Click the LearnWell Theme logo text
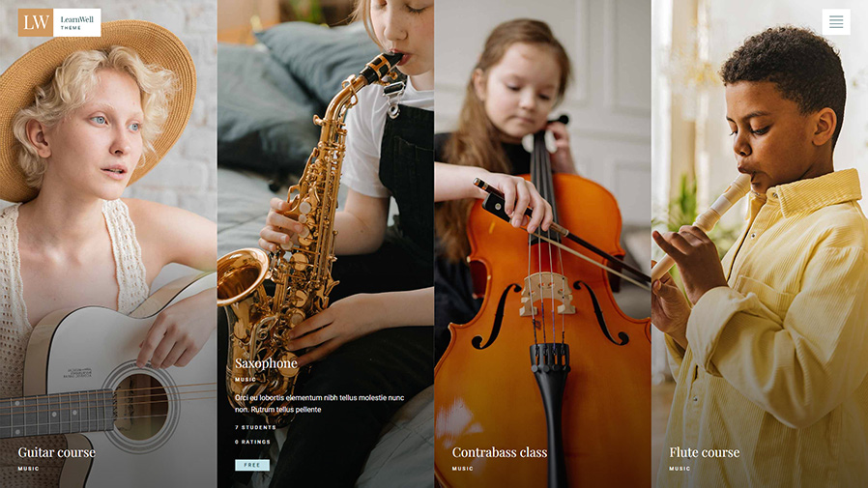 click(x=77, y=22)
